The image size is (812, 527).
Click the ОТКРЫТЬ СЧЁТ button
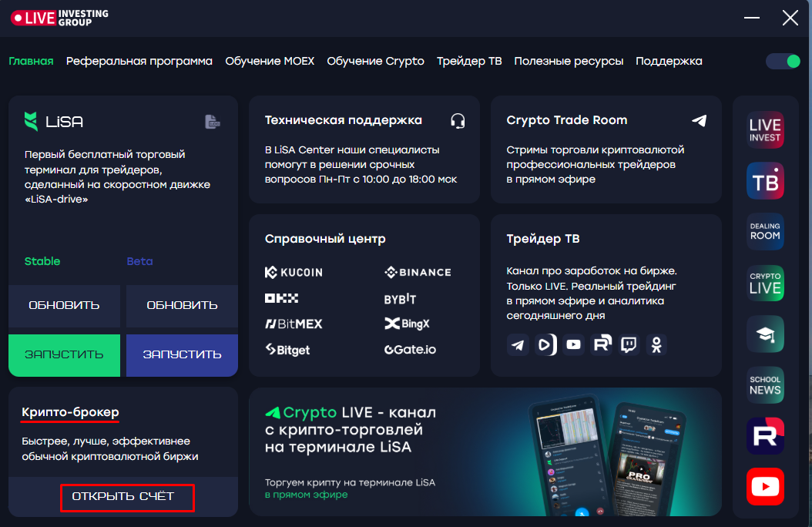123,496
